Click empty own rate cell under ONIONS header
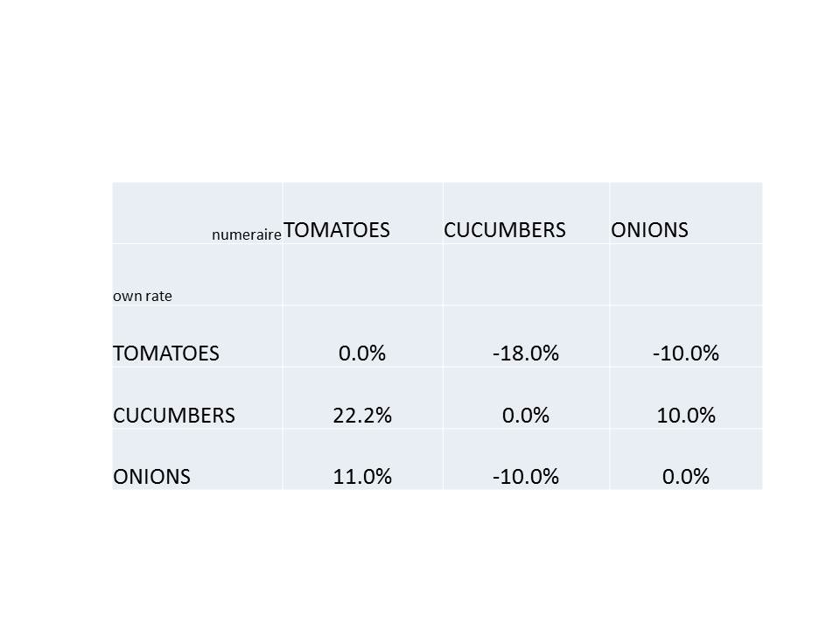This screenshot has height=630, width=840. pos(686,275)
